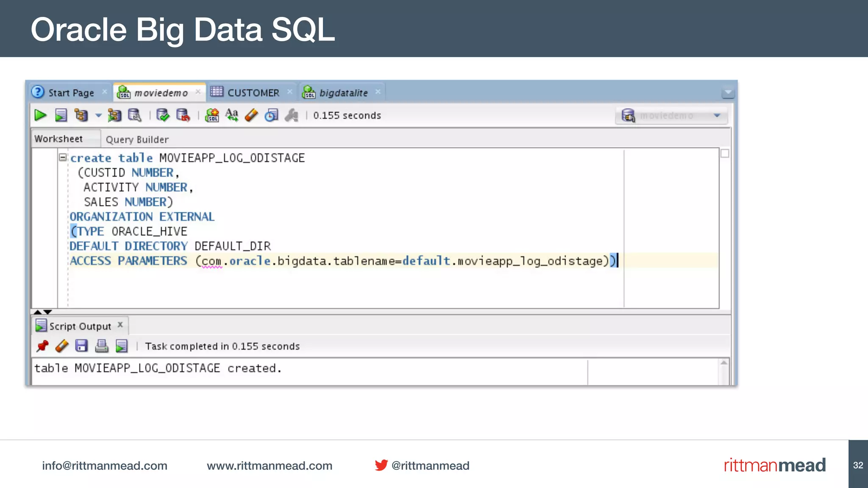868x488 pixels.
Task: Click the '0.155 seconds' toolbar timing text
Action: pos(347,116)
